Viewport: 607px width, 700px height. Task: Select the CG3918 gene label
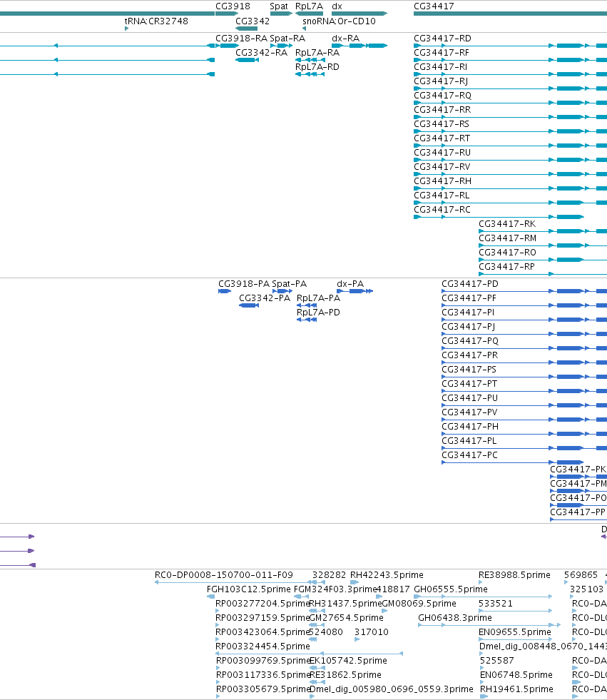[233, 6]
